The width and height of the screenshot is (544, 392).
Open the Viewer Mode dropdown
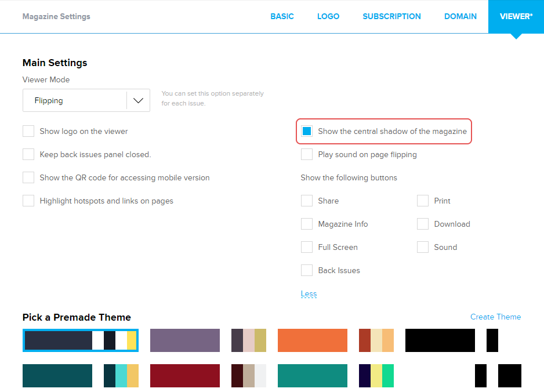(x=86, y=100)
